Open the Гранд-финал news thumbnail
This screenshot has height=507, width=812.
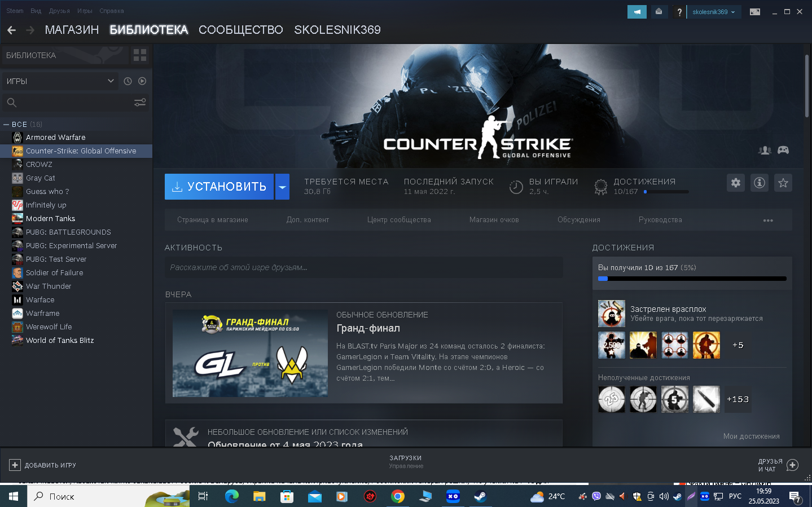point(250,353)
